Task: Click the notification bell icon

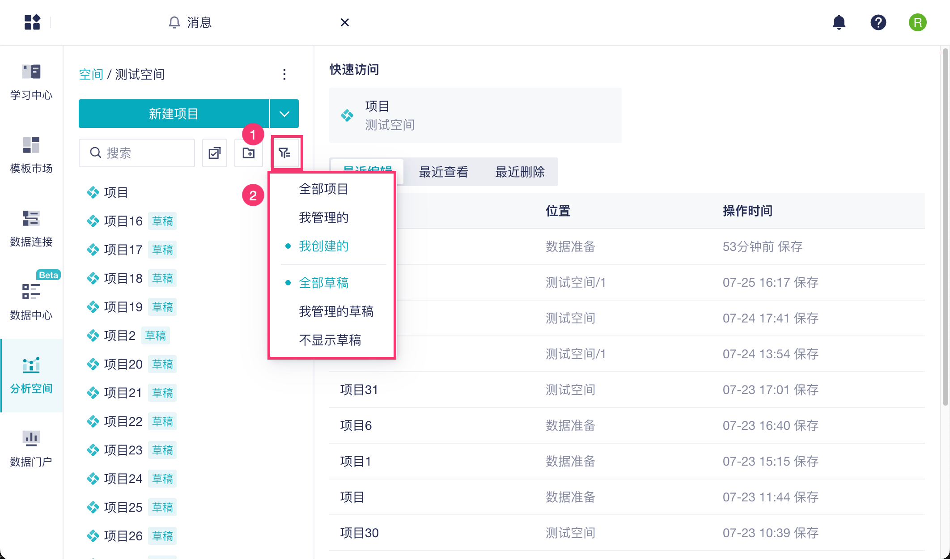Action: pyautogui.click(x=839, y=22)
